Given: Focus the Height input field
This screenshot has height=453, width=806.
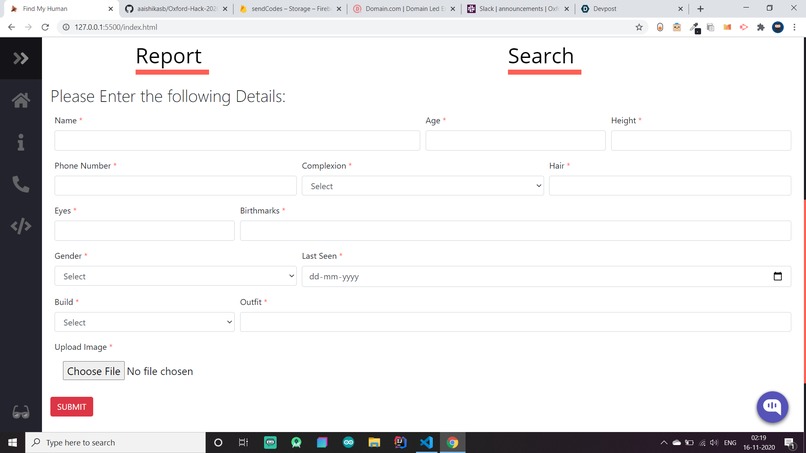Looking at the screenshot, I should (x=701, y=140).
